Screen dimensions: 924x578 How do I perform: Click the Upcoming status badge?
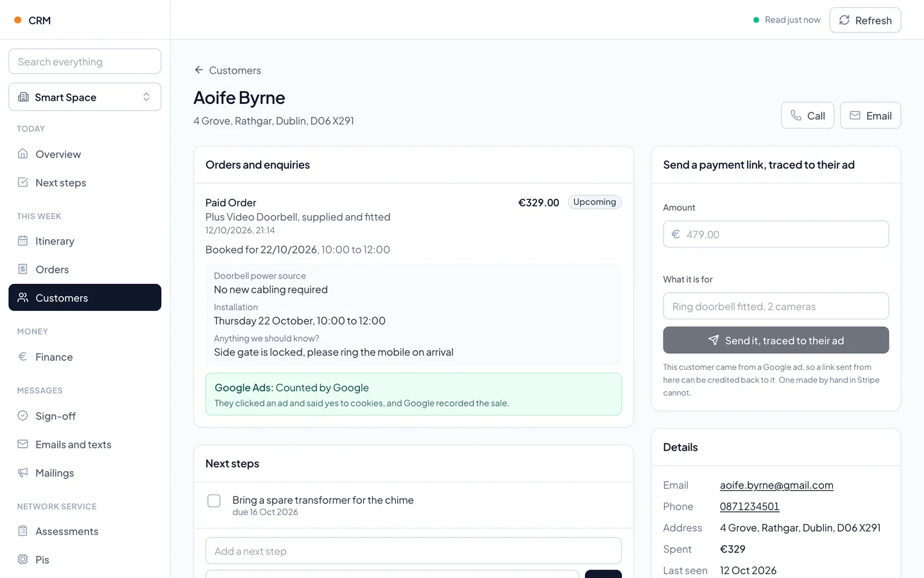(595, 202)
